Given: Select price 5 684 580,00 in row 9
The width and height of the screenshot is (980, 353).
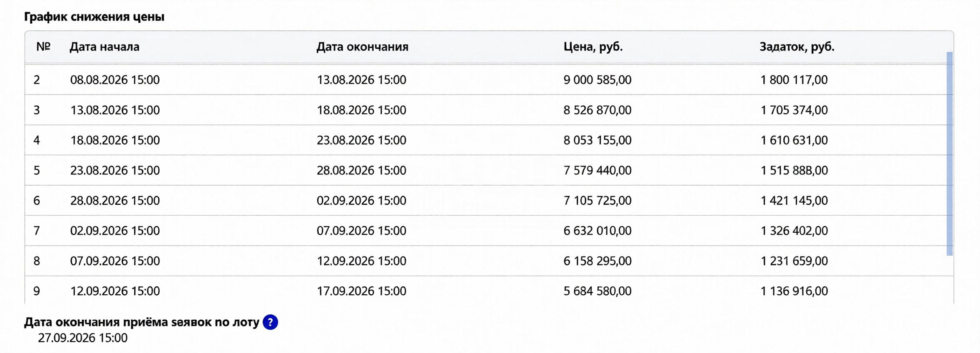Looking at the screenshot, I should [x=597, y=291].
